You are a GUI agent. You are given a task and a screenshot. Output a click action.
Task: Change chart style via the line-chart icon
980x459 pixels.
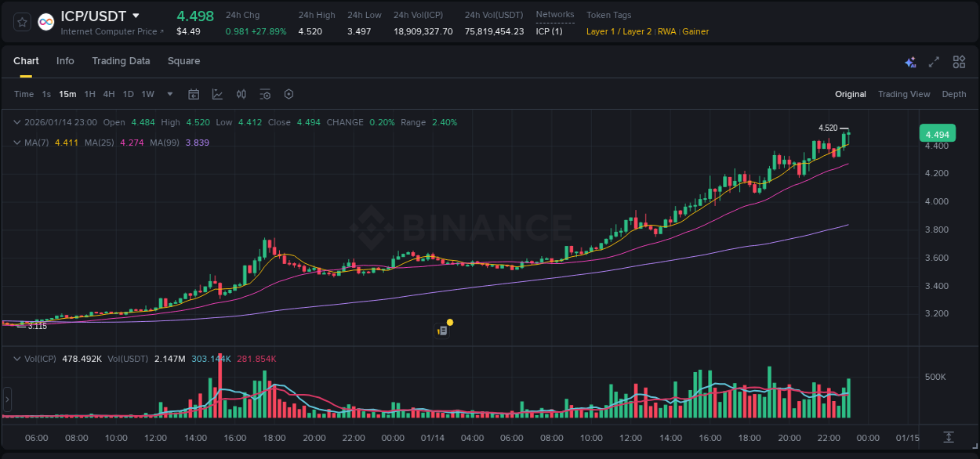point(217,94)
